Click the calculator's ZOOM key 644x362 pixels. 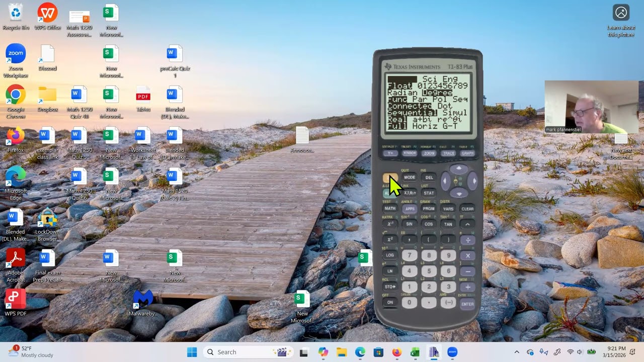click(x=429, y=153)
